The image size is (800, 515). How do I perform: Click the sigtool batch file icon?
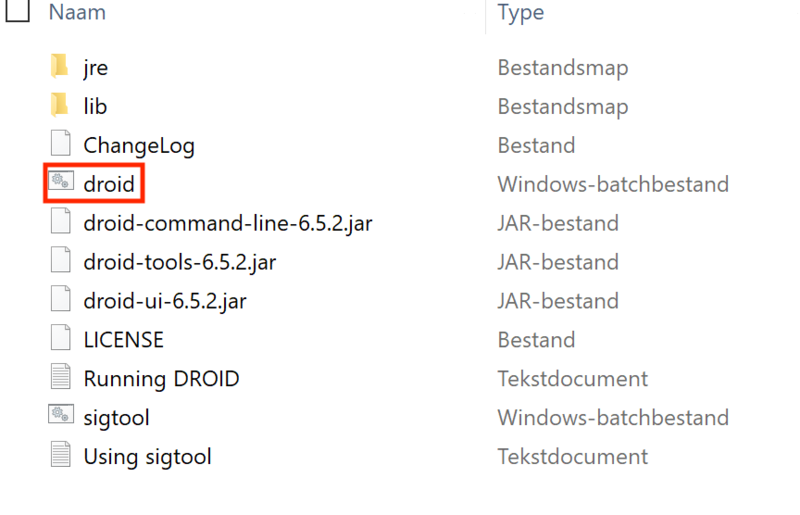(60, 417)
